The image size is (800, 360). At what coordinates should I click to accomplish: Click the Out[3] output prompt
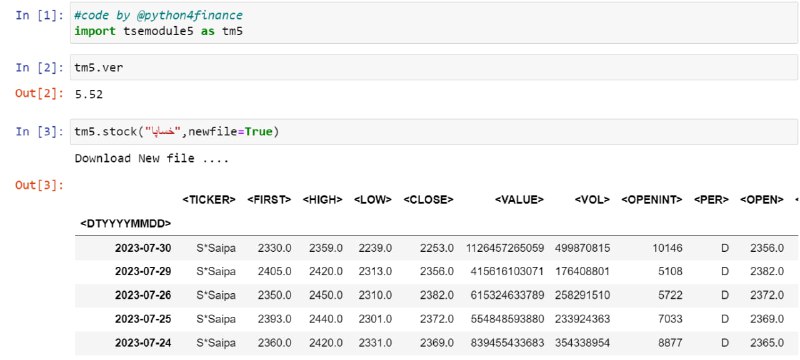pos(39,185)
